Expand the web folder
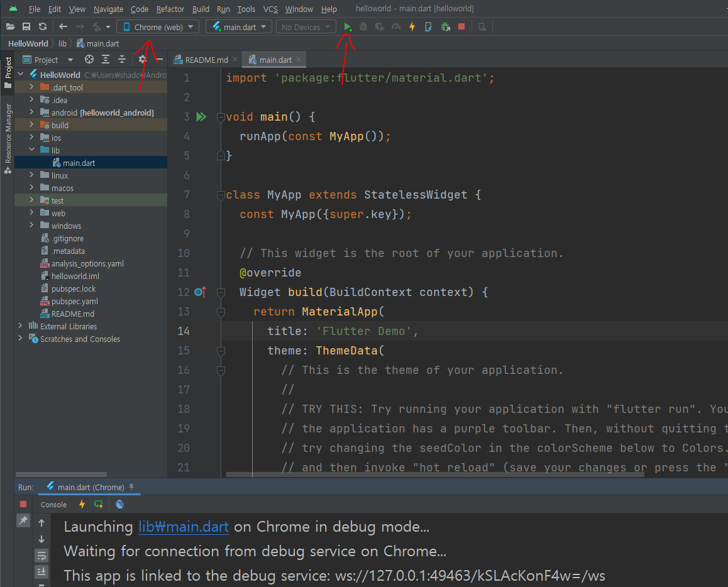This screenshot has height=587, width=728. [31, 212]
